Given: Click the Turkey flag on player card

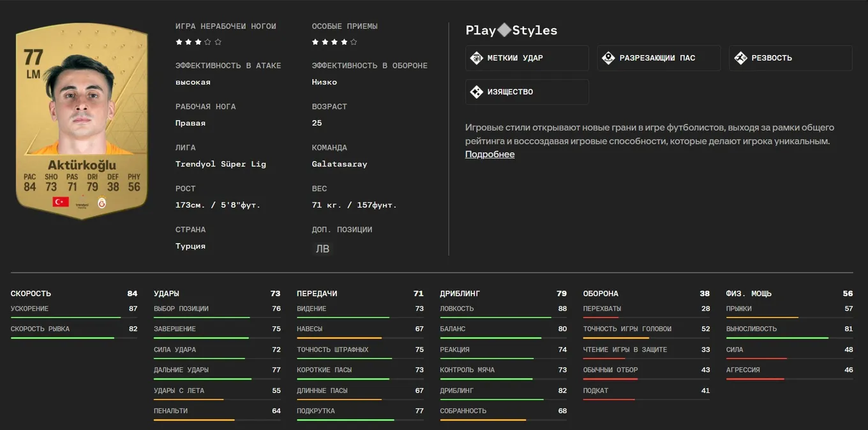Looking at the screenshot, I should coord(61,202).
